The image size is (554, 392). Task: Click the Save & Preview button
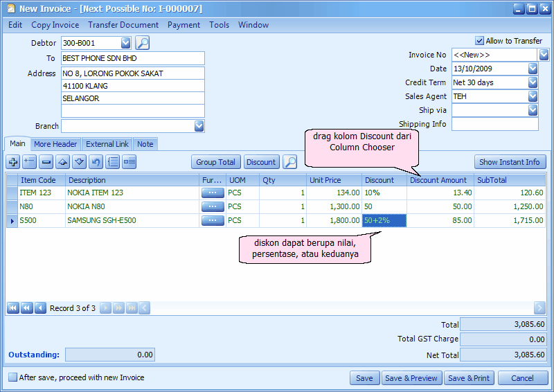click(x=411, y=378)
